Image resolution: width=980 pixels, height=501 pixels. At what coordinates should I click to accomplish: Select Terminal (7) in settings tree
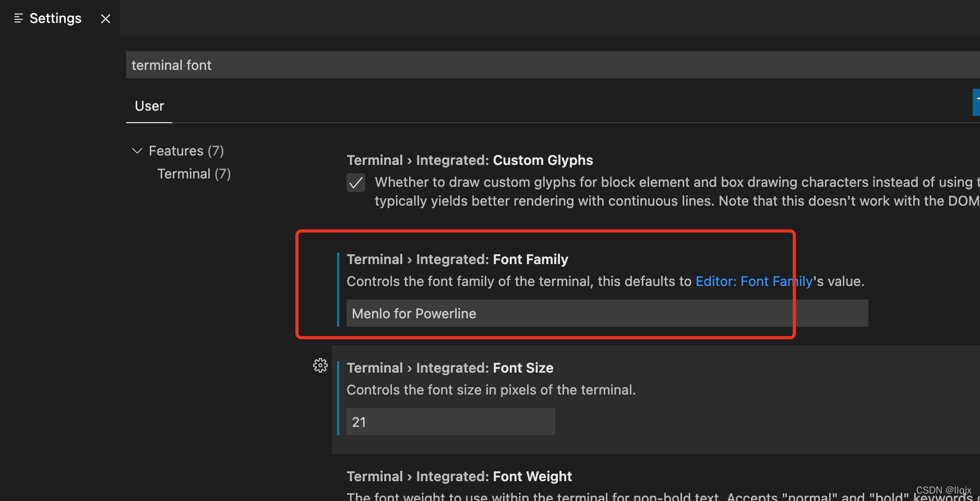(x=194, y=174)
